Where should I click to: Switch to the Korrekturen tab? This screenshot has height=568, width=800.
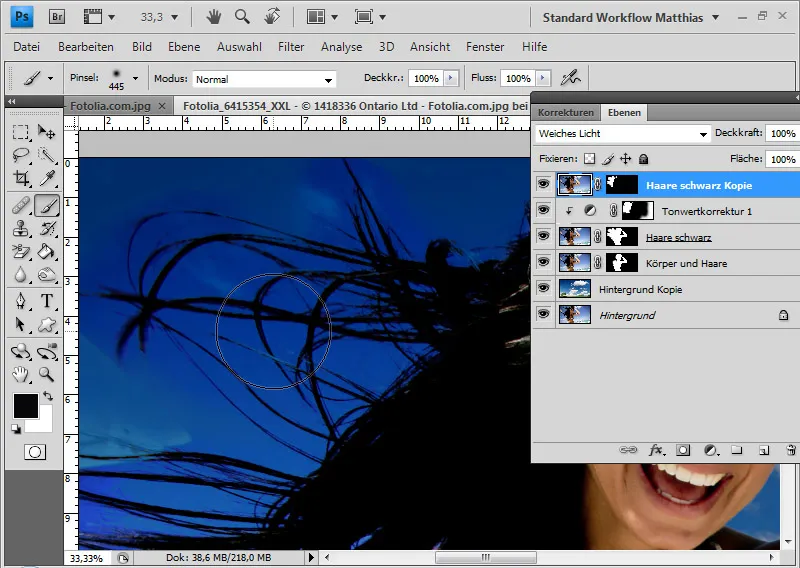coord(566,112)
